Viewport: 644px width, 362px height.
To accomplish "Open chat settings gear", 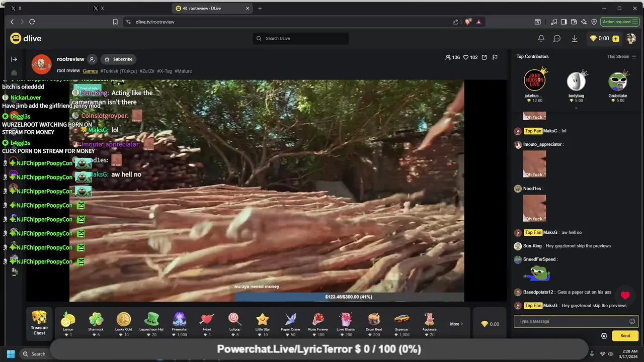I will tap(604, 336).
